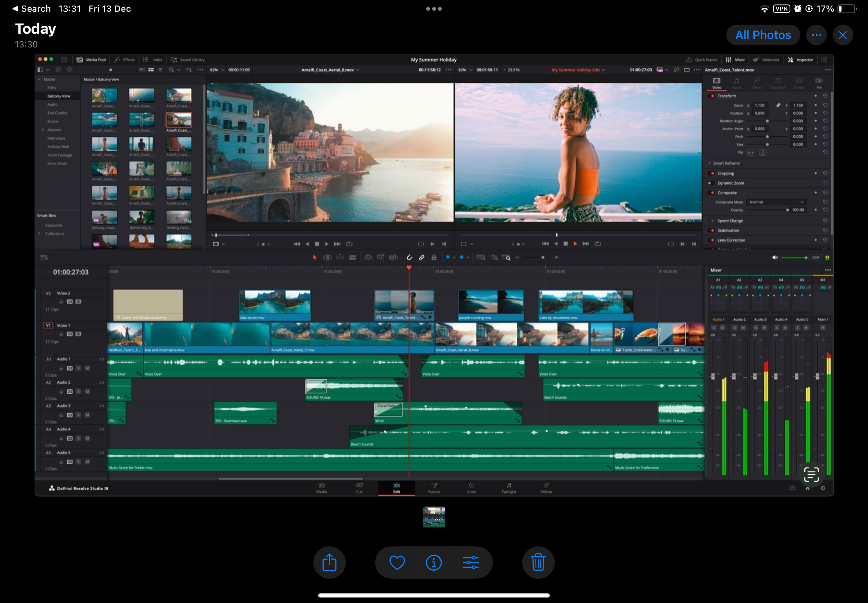The width and height of the screenshot is (868, 603).
Task: Open the Composite Mode Normal dropdown
Action: (776, 202)
